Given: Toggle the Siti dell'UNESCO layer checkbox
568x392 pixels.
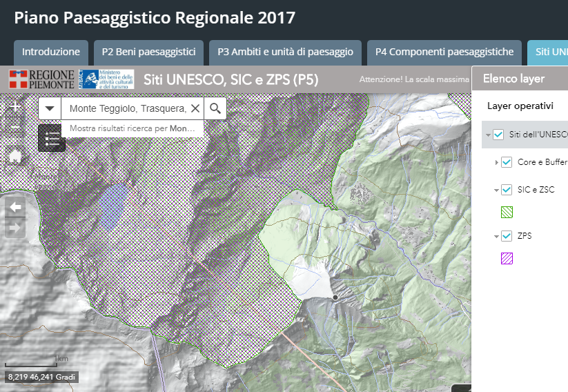Looking at the screenshot, I should coord(498,135).
